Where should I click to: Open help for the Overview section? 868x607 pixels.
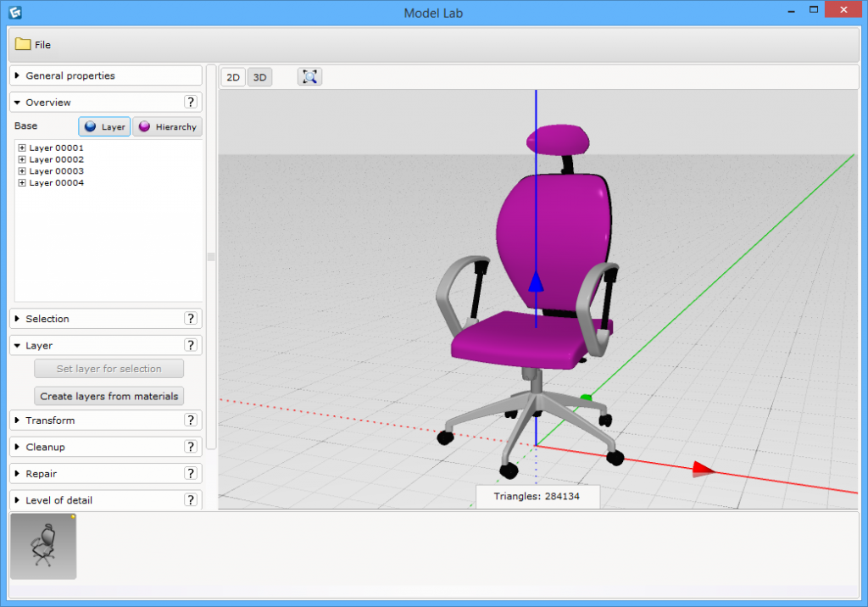(x=191, y=102)
